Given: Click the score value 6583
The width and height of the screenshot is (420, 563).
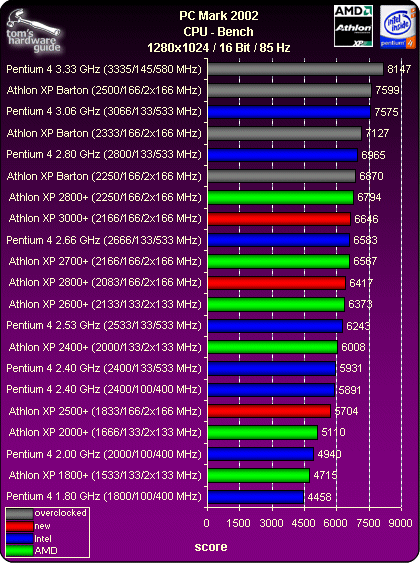Looking at the screenshot, I should coord(365,240).
